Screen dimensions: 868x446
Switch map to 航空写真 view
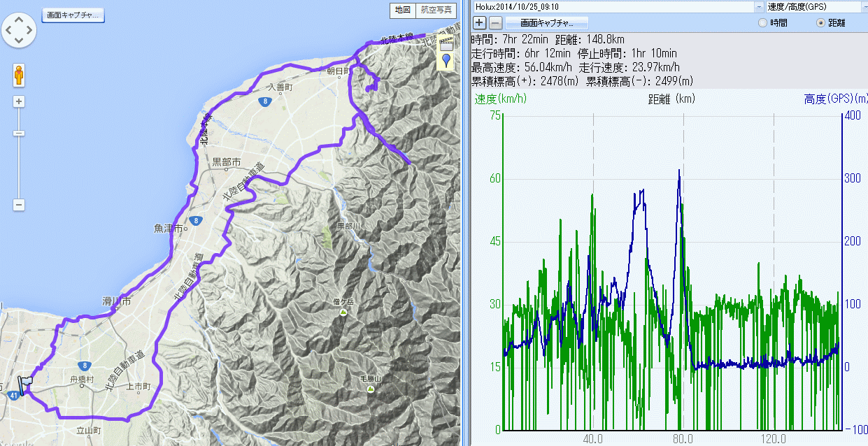pyautogui.click(x=436, y=10)
